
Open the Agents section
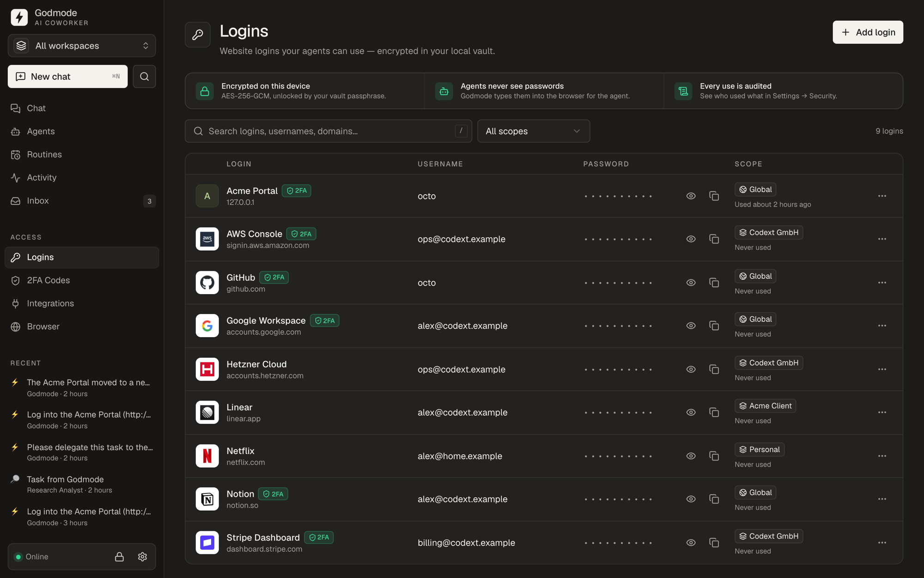coord(82,131)
